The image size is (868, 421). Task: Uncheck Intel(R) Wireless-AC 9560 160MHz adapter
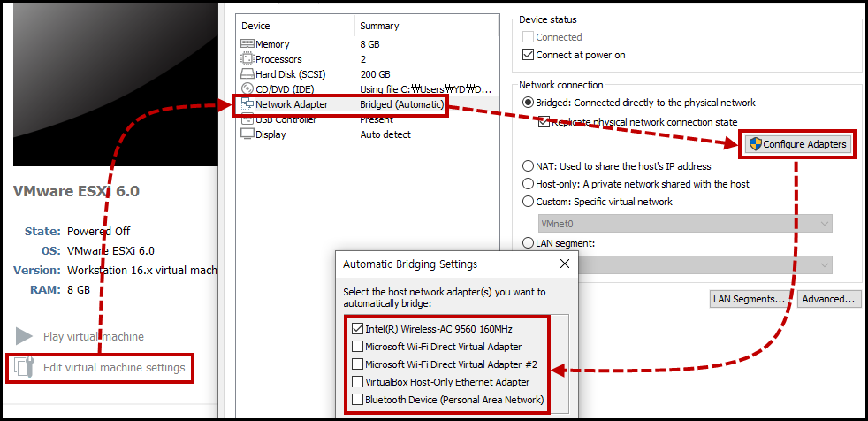click(x=358, y=329)
